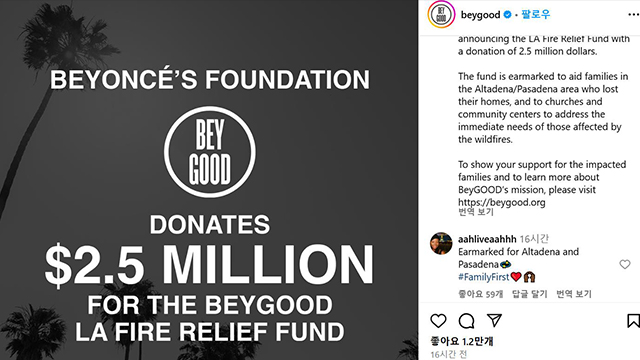Open comment bubble icon under post
Screen dimensions: 640x360
pos(466,321)
